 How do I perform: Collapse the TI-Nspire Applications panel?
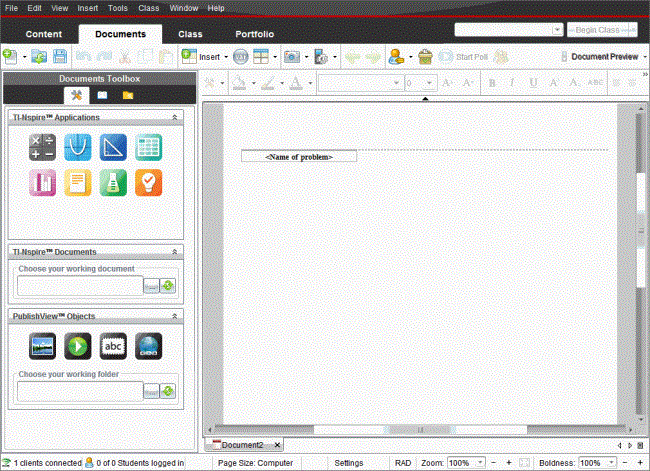point(176,117)
